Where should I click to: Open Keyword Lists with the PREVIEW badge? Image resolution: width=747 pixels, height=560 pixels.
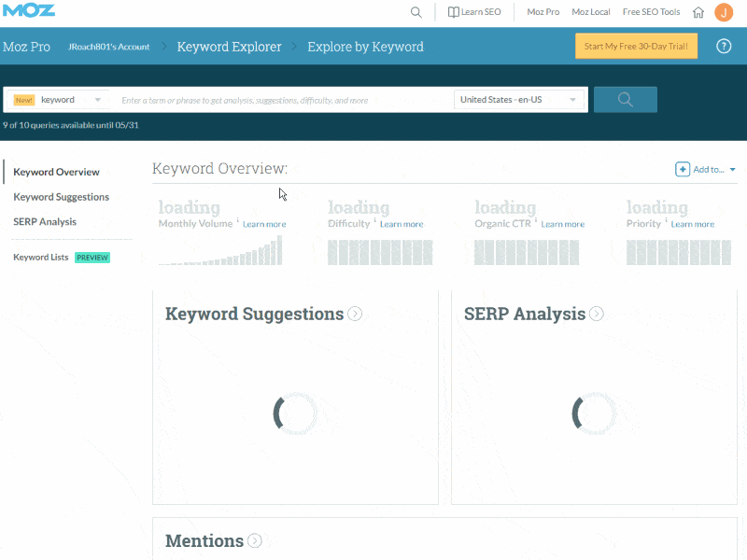coord(40,257)
